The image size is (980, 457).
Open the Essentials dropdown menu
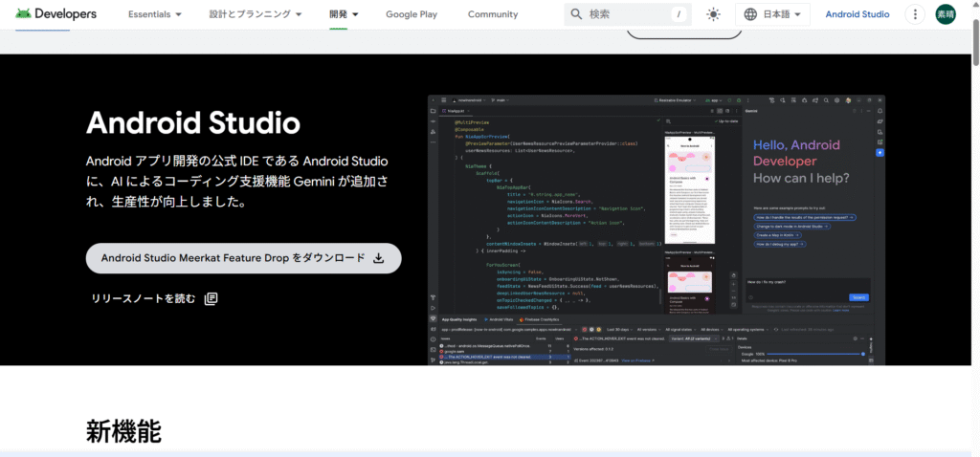point(155,14)
